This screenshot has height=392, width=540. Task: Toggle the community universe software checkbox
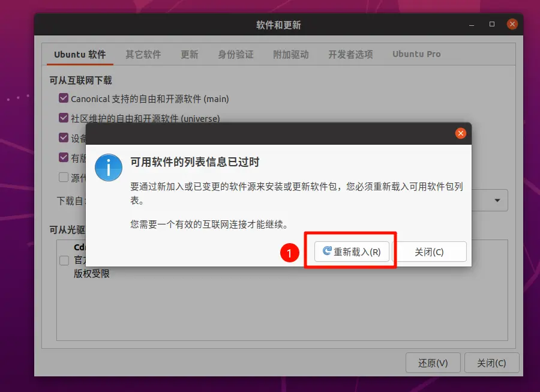click(x=64, y=118)
